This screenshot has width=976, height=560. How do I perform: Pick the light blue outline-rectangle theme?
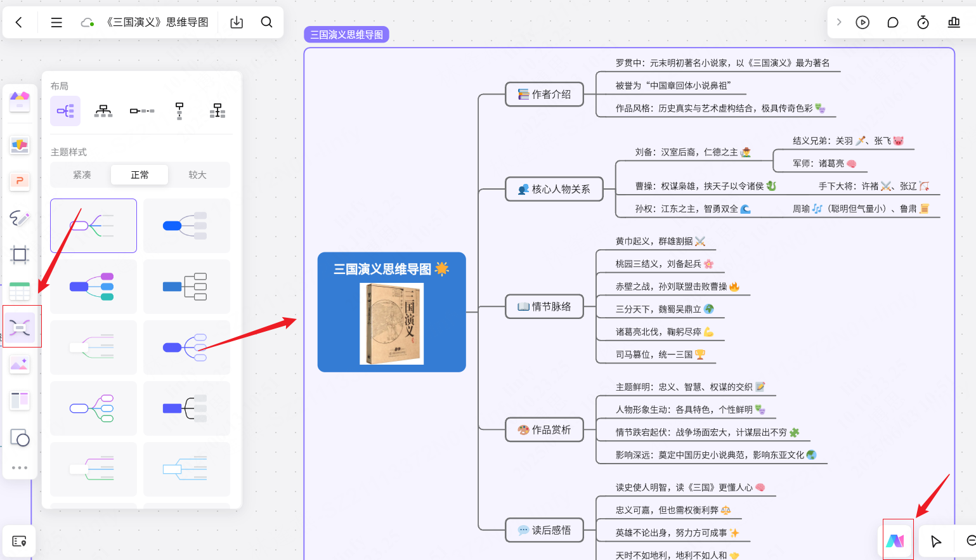pyautogui.click(x=186, y=469)
